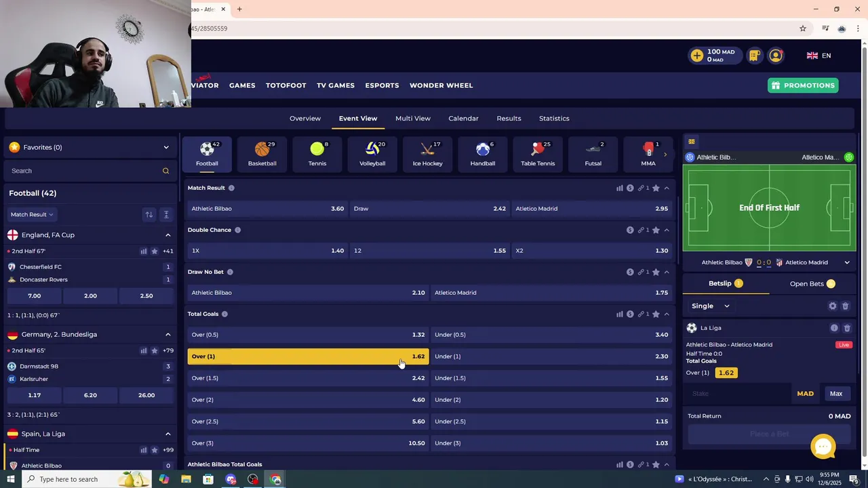Favorite the Total Goals market star
Image resolution: width=868 pixels, height=488 pixels.
pos(656,314)
